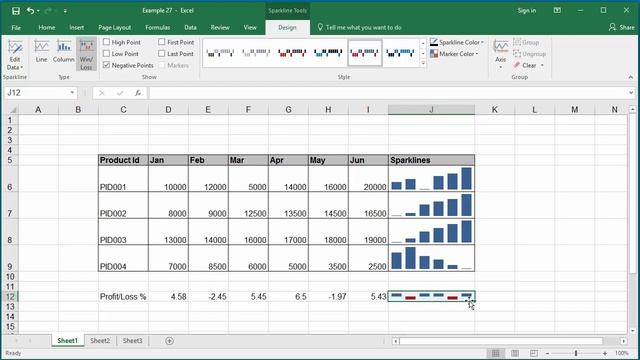Expand the formula bar arrow
Viewport: 640px width, 360px height.
point(631,93)
